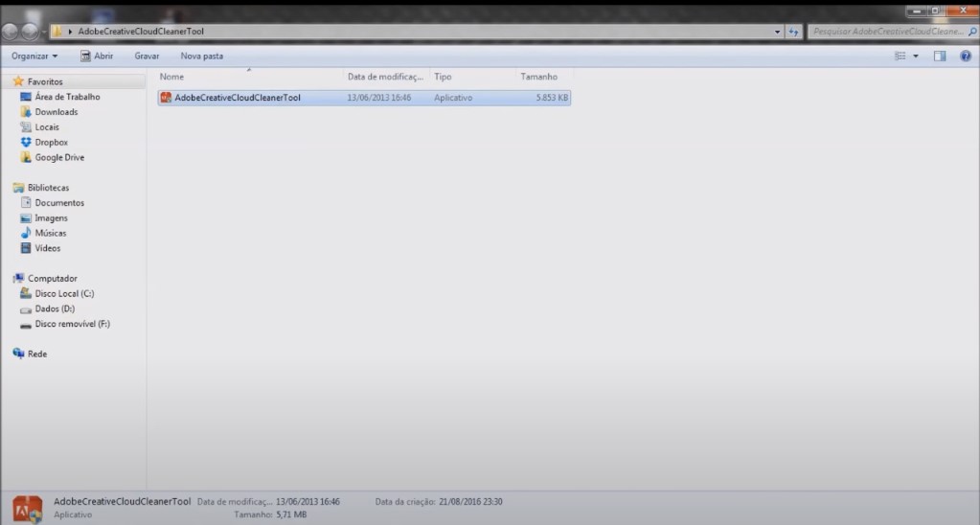980x525 pixels.
Task: Click the Rede network icon
Action: pos(19,354)
